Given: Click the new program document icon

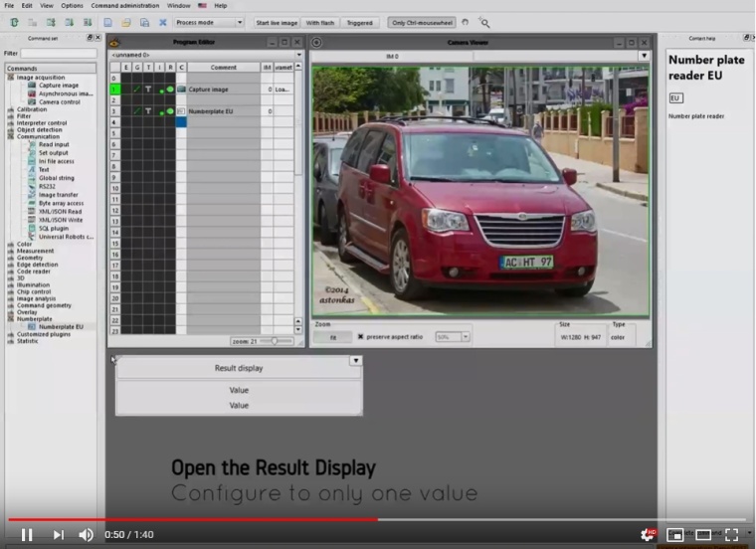Looking at the screenshot, I should [x=107, y=22].
